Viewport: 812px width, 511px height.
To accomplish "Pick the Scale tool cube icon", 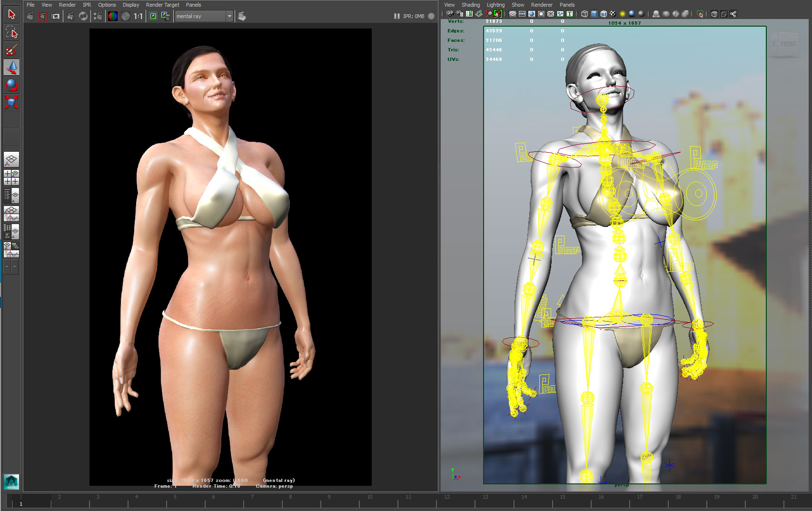I will 11,102.
